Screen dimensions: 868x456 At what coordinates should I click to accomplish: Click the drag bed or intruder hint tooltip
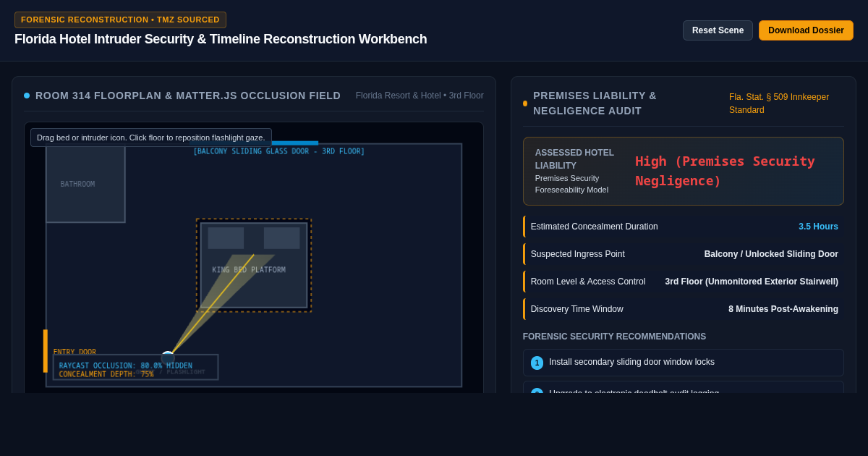tap(151, 138)
